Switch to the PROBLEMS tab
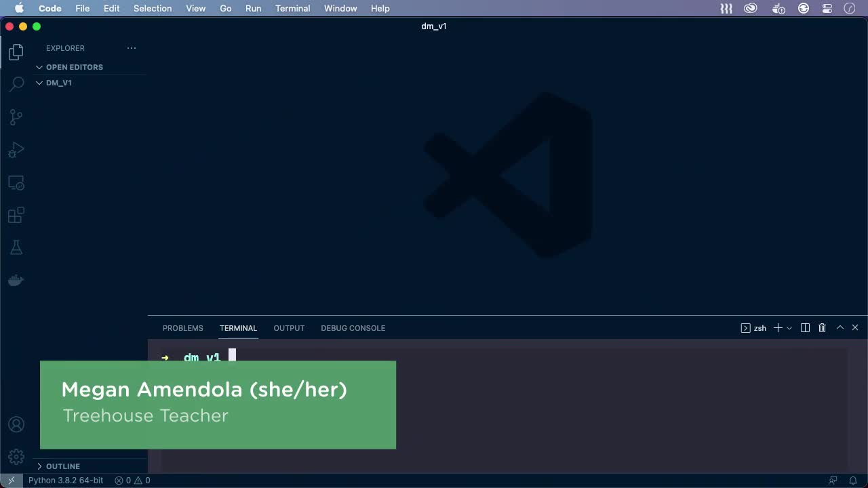The height and width of the screenshot is (488, 868). point(182,328)
